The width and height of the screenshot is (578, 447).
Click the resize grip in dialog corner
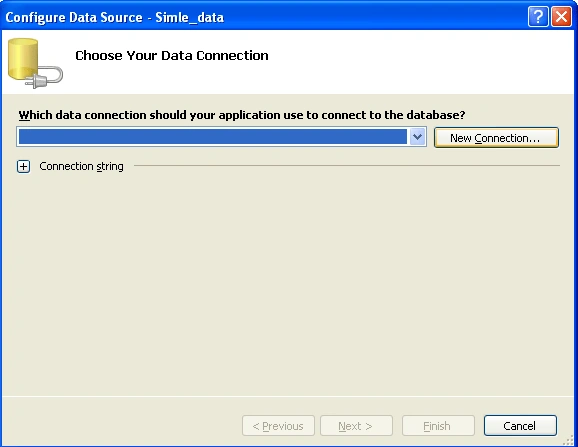[x=570, y=440]
